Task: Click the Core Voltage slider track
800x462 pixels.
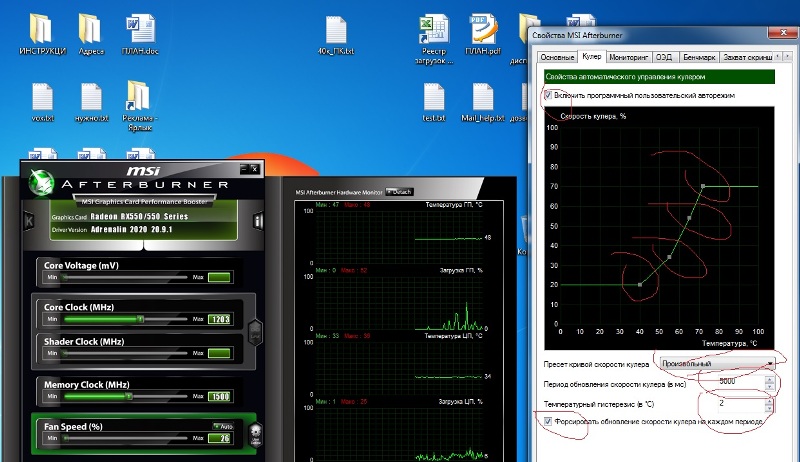Action: 125,277
